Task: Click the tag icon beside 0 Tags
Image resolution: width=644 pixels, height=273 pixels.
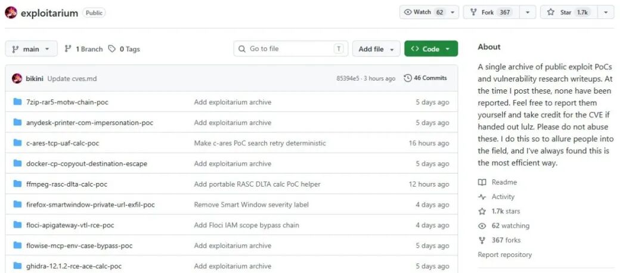Action: click(x=112, y=49)
